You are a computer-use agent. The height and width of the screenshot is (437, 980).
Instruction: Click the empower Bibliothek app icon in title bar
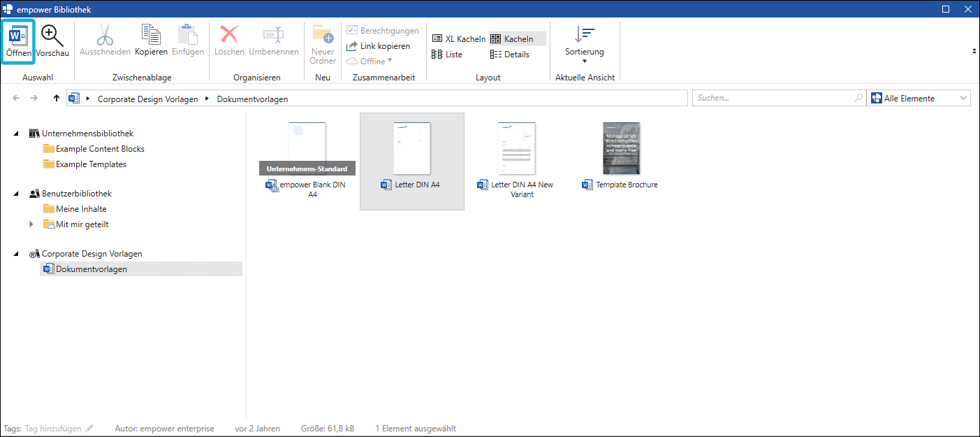tap(8, 9)
